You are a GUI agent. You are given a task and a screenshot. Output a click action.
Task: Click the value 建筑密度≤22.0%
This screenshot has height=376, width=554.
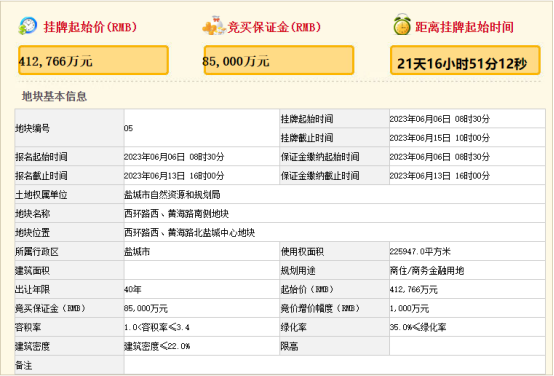click(157, 347)
